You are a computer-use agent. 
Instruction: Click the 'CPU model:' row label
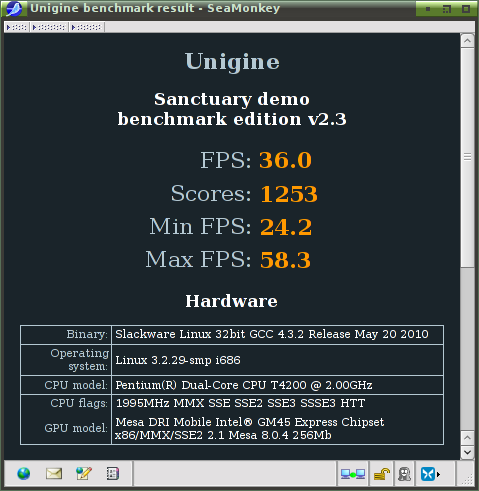(x=76, y=385)
